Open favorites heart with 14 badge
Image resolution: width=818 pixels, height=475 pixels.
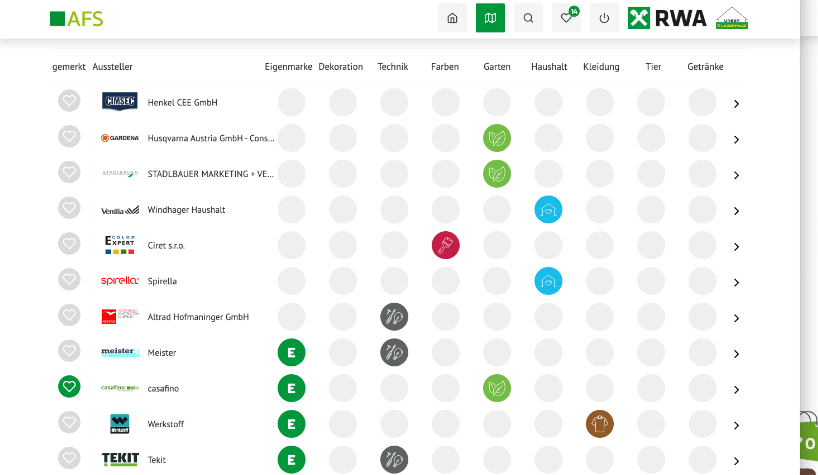[x=567, y=18]
